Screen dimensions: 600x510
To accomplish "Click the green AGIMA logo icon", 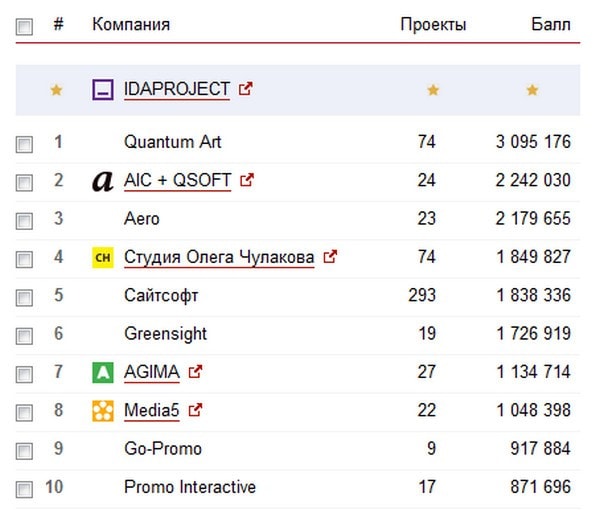I will pos(102,373).
